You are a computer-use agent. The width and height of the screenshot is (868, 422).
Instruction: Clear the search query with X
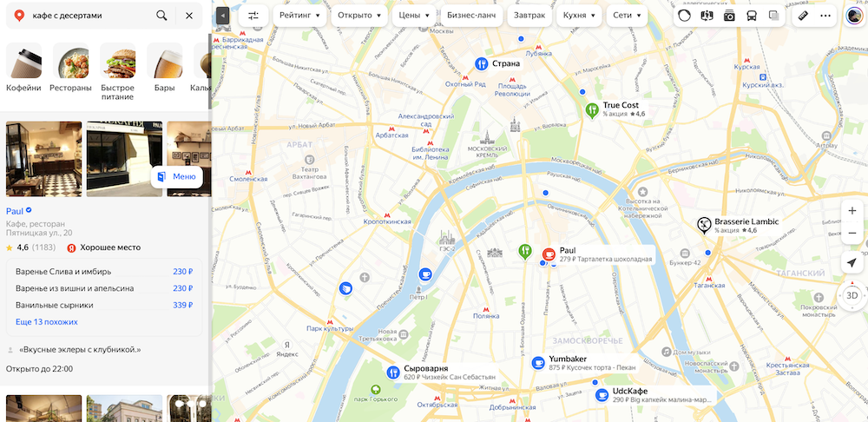click(189, 16)
